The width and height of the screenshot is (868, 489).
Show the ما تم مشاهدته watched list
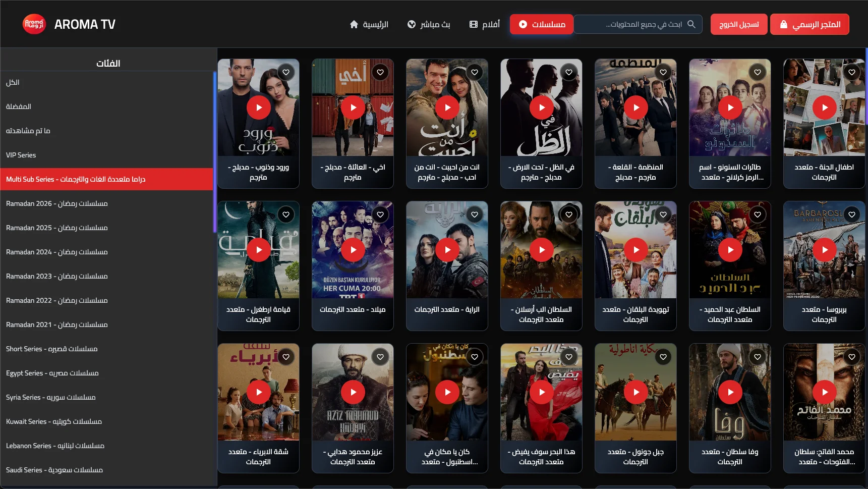[x=106, y=131]
